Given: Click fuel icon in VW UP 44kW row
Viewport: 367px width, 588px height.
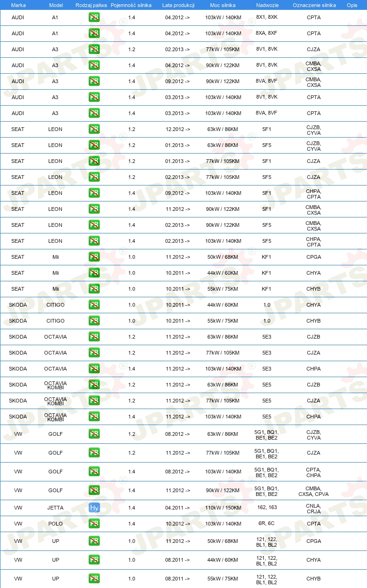Looking at the screenshot, I should (94, 560).
